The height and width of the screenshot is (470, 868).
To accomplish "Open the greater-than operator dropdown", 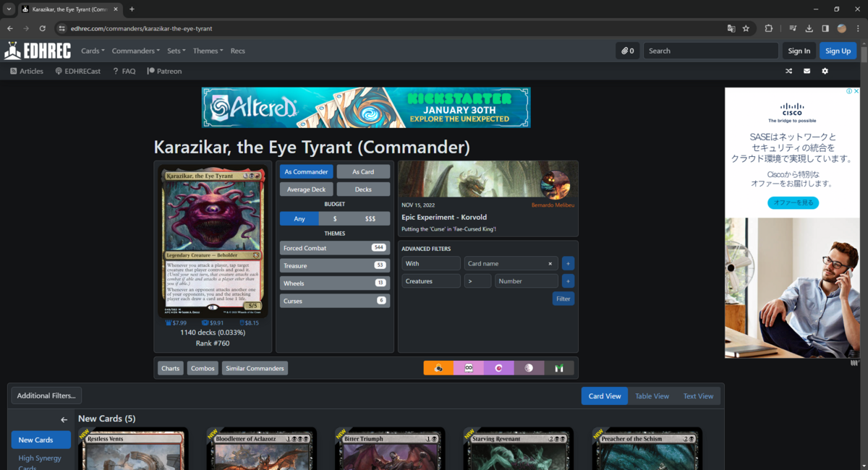I will pos(477,281).
